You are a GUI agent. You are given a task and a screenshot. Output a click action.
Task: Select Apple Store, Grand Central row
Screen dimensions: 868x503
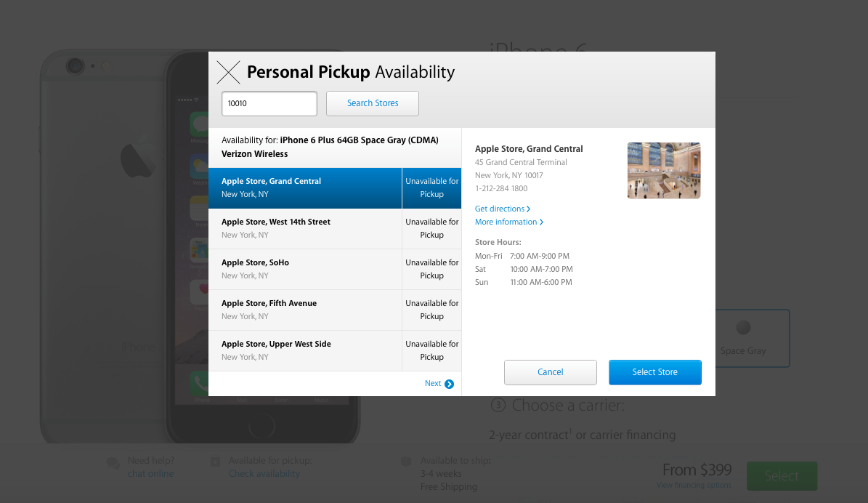click(305, 188)
